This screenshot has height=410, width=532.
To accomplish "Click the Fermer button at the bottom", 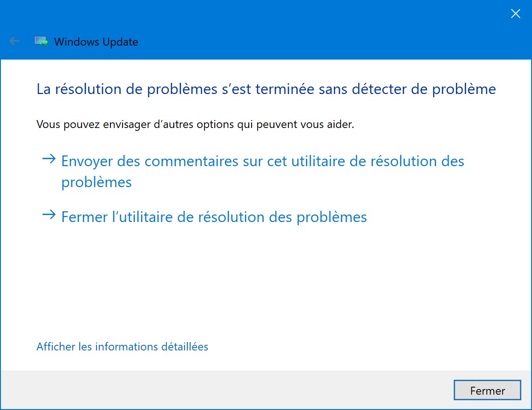I will 487,390.
